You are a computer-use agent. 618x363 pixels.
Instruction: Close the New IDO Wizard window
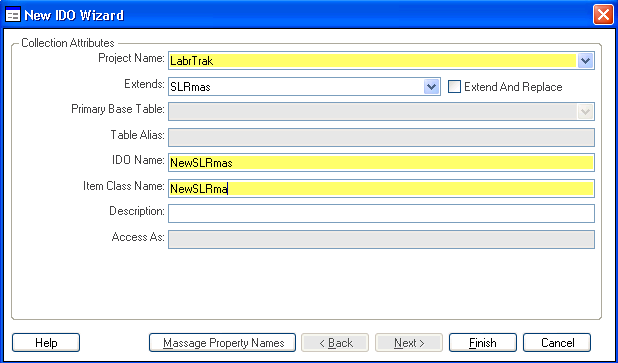pos(603,15)
